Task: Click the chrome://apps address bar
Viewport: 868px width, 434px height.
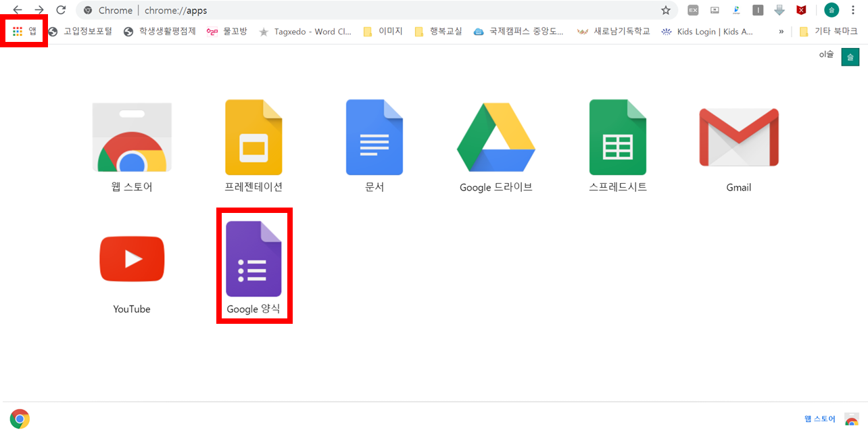Action: [375, 10]
